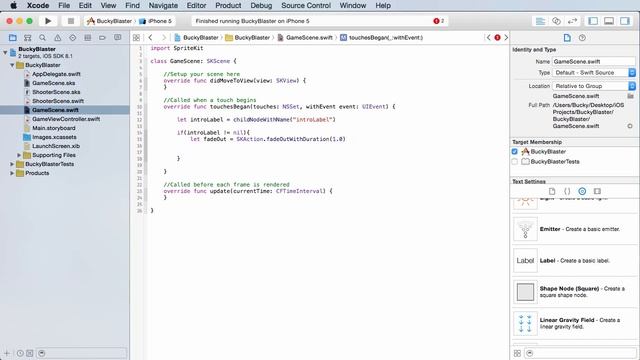Open Images.xcassets in navigator
Screen dimensions: 640x360
54,137
